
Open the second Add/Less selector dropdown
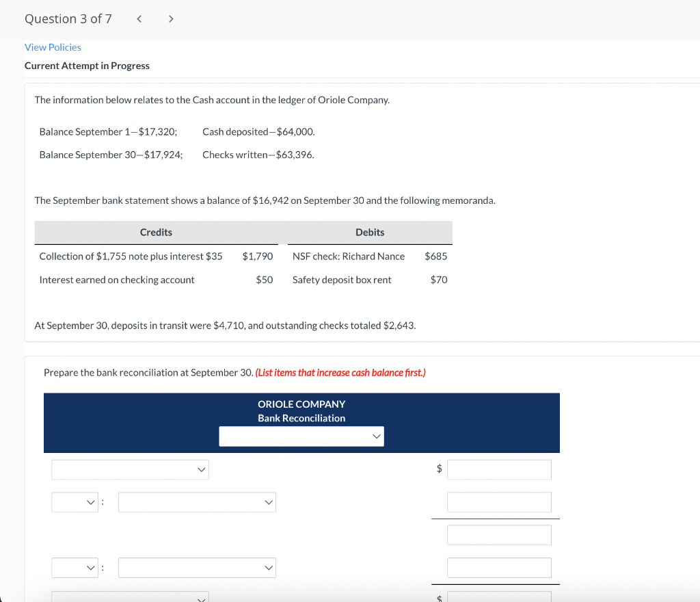(75, 567)
